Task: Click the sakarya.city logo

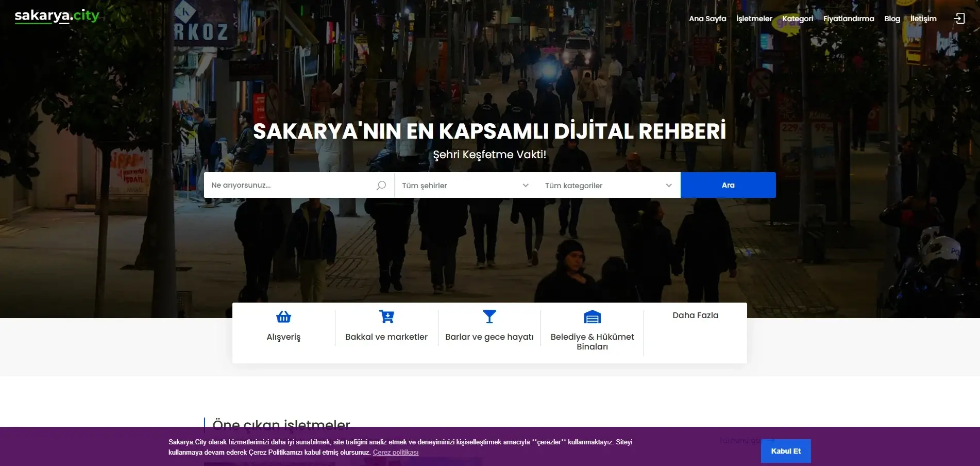Action: pos(57,16)
